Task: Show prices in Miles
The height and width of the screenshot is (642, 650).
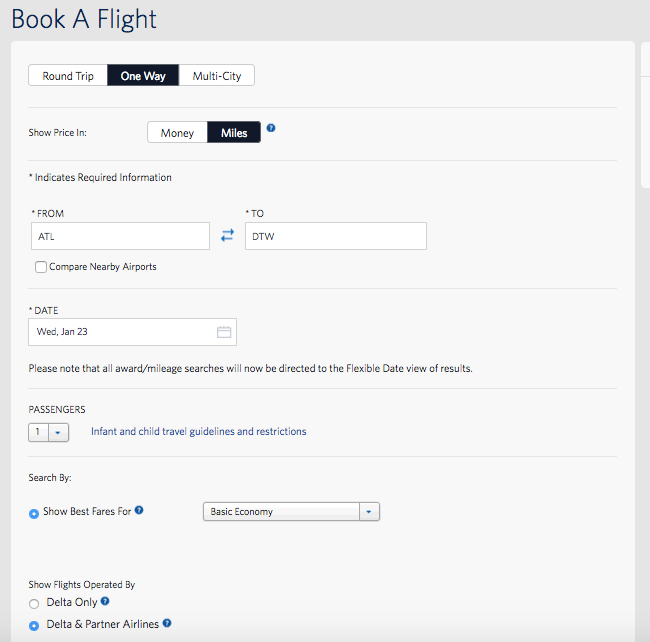Action: [x=234, y=133]
